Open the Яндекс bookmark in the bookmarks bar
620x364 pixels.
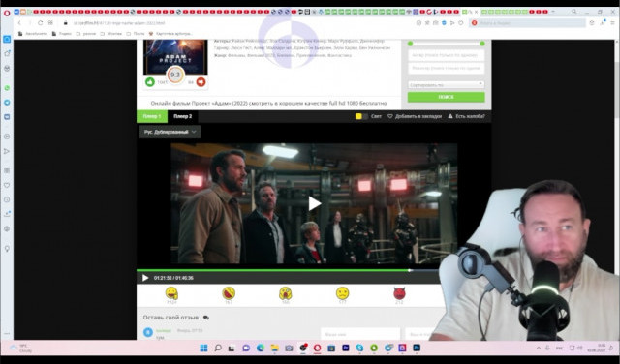[x=62, y=34]
